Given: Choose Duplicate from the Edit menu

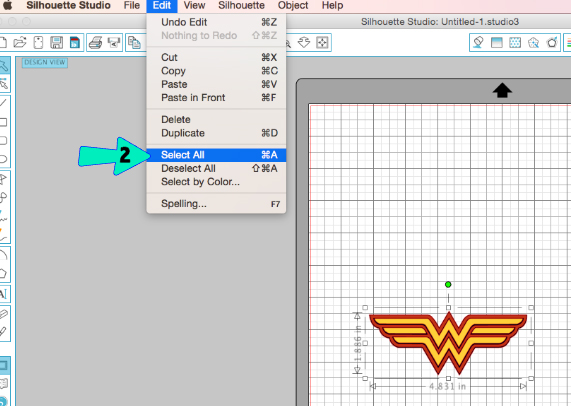Looking at the screenshot, I should (x=216, y=133).
